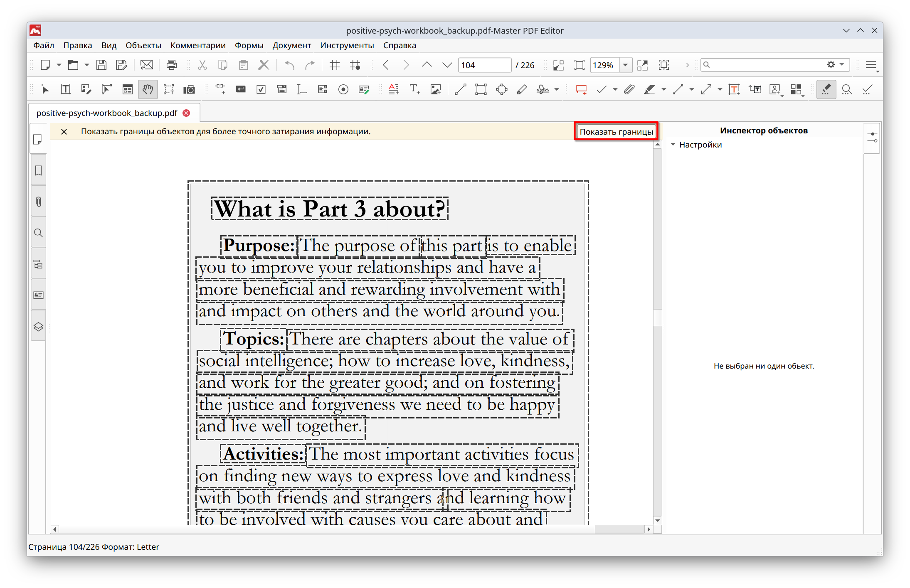Screen dimensions: 910x588
Task: Expand the signature tool dropdown arrow
Action: point(557,89)
